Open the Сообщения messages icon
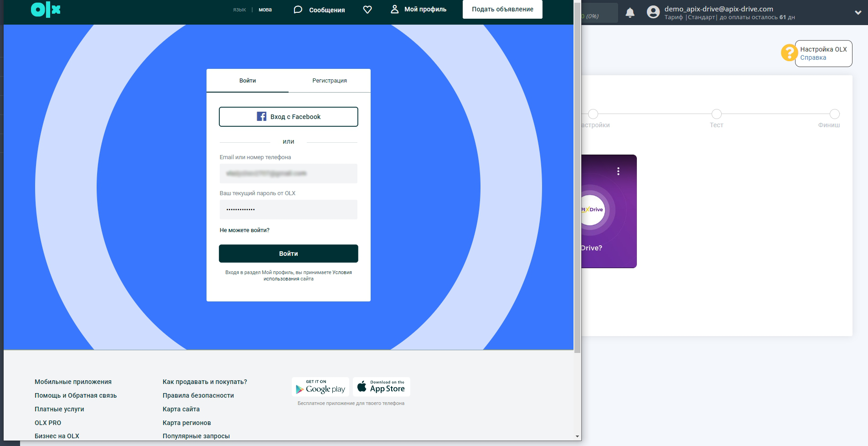This screenshot has height=446, width=868. click(x=298, y=10)
